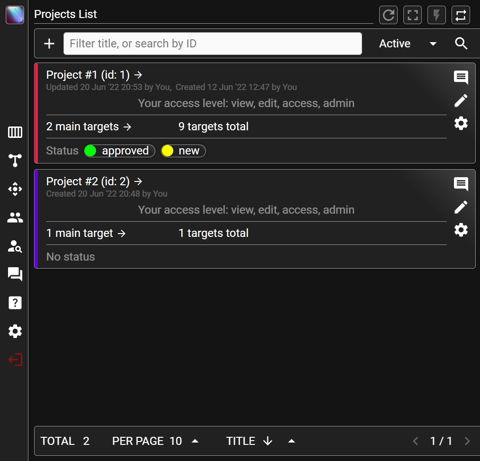Screen dimensions: 480x461
Task: Open the help question mark sidebar item
Action: click(x=15, y=303)
